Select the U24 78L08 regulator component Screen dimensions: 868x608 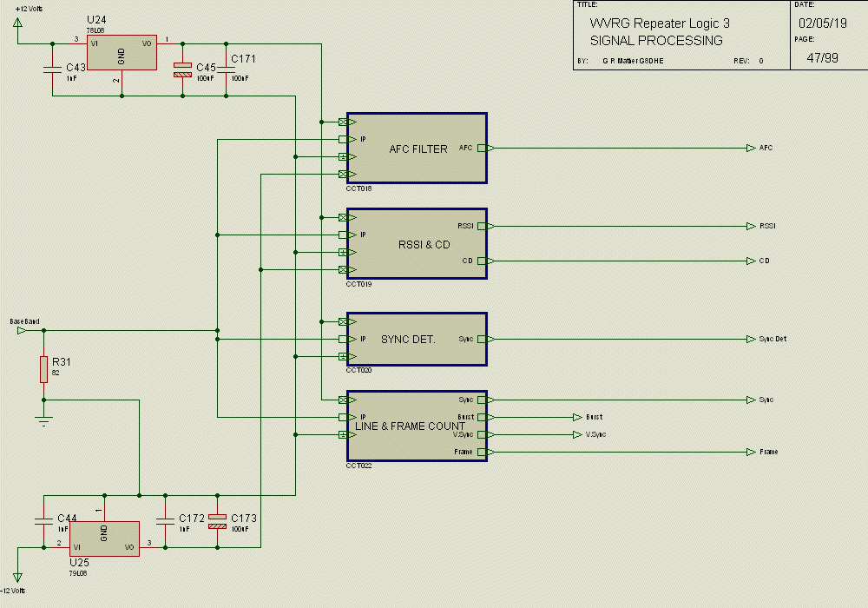(x=122, y=53)
